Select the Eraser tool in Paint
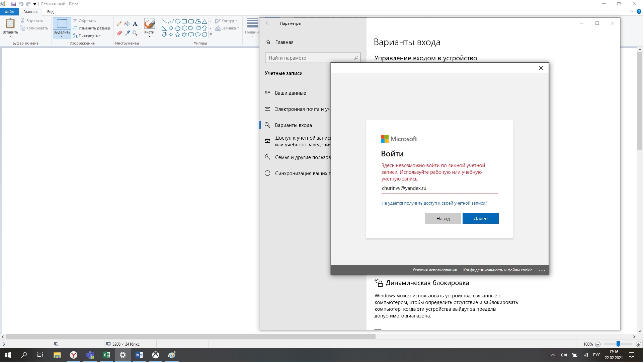The height and width of the screenshot is (363, 644). [119, 33]
